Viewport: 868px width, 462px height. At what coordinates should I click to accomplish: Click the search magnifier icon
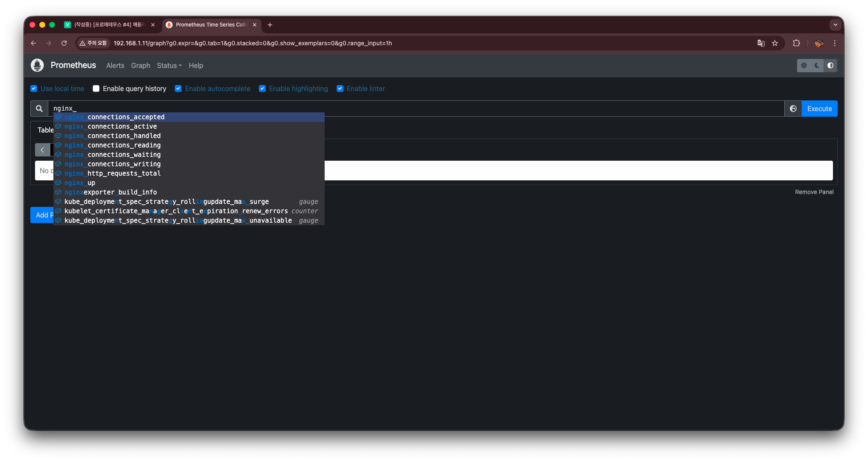click(x=39, y=109)
